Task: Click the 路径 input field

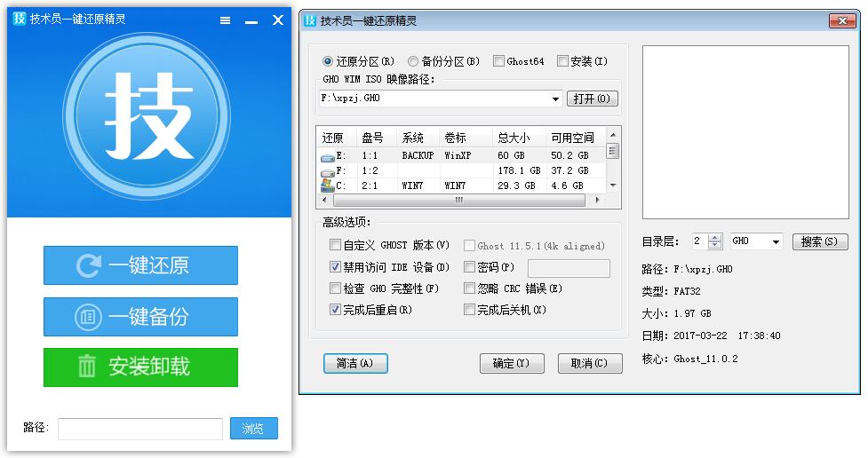Action: pos(140,429)
